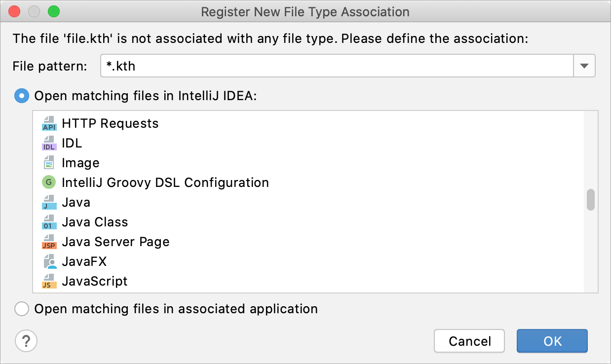The image size is (611, 364).
Task: Click the Java file type icon
Action: 49,202
